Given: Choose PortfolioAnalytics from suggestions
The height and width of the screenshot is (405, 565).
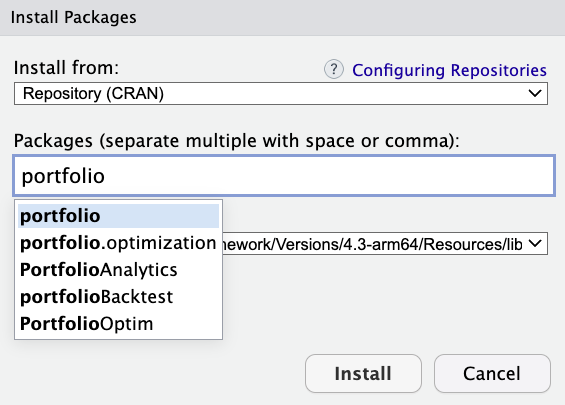Looking at the screenshot, I should (x=118, y=270).
